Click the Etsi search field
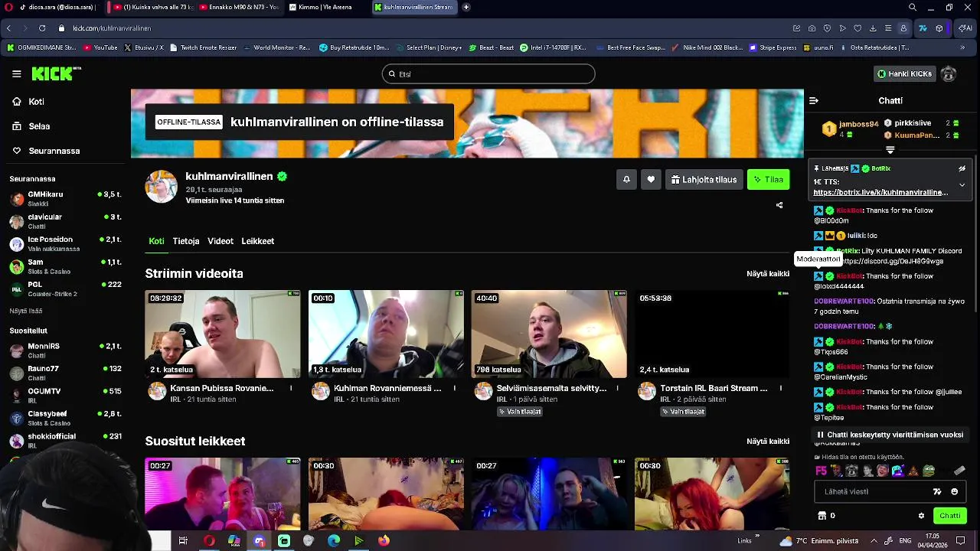 coord(488,73)
